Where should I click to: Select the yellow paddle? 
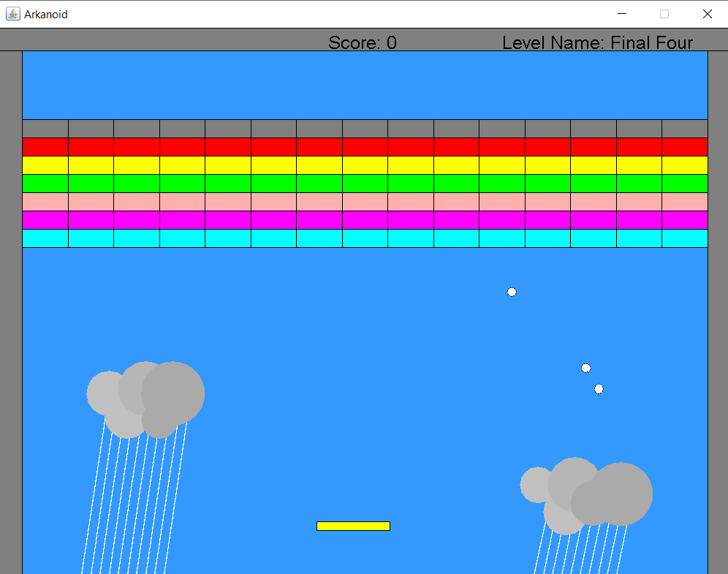pyautogui.click(x=353, y=525)
